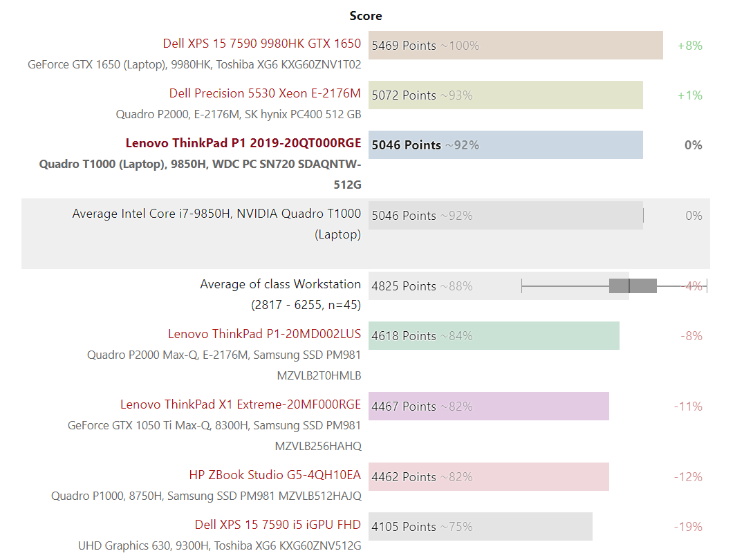Open the Lenovo ThinkPad P1-20MD002LUS link
The image size is (753, 560).
(265, 334)
